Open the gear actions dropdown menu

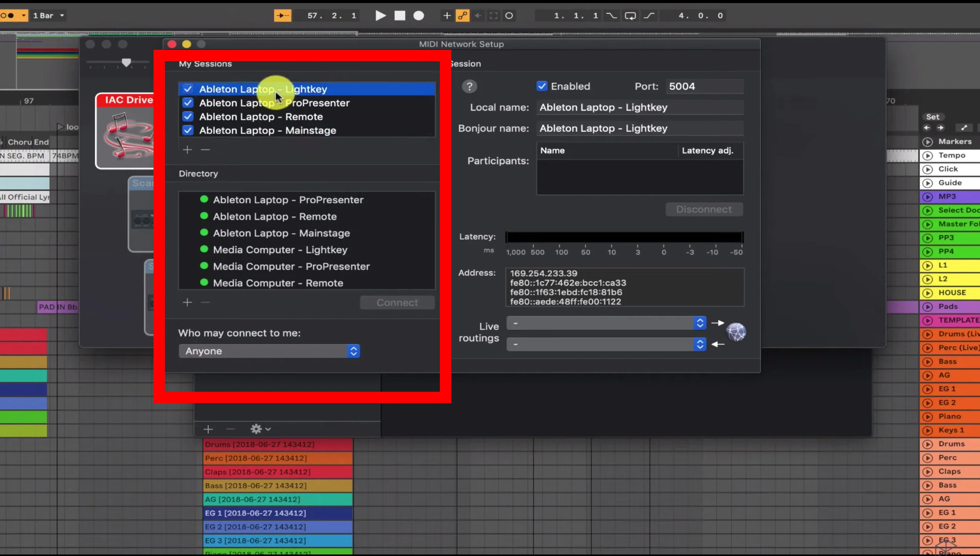coord(260,429)
